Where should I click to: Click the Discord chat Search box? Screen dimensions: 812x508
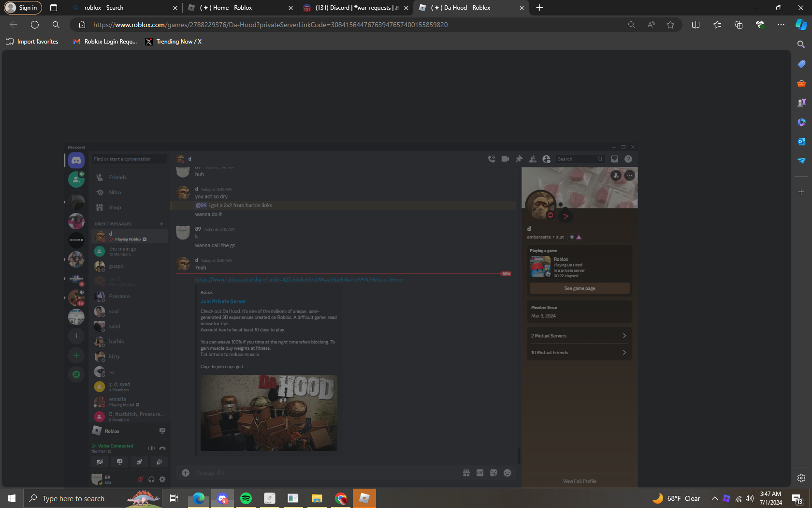pos(580,159)
